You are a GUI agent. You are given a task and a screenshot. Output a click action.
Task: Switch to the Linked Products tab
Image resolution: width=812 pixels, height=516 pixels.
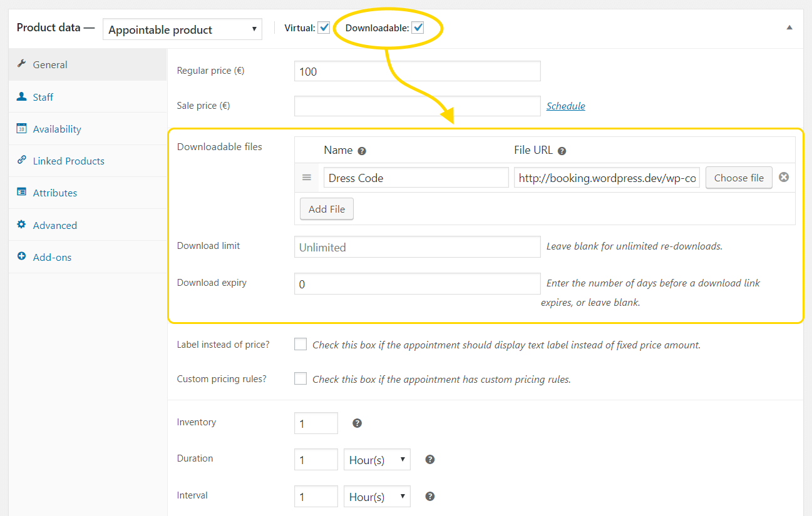88,161
